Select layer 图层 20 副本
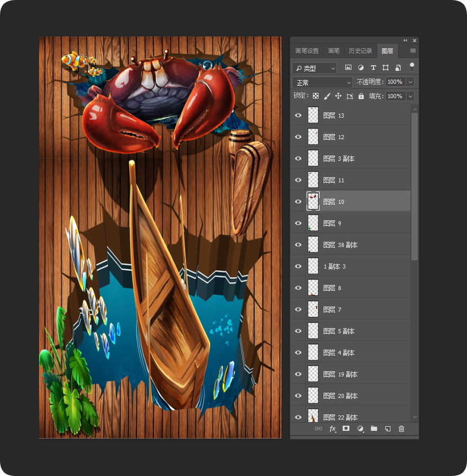This screenshot has width=467, height=476. point(351,396)
